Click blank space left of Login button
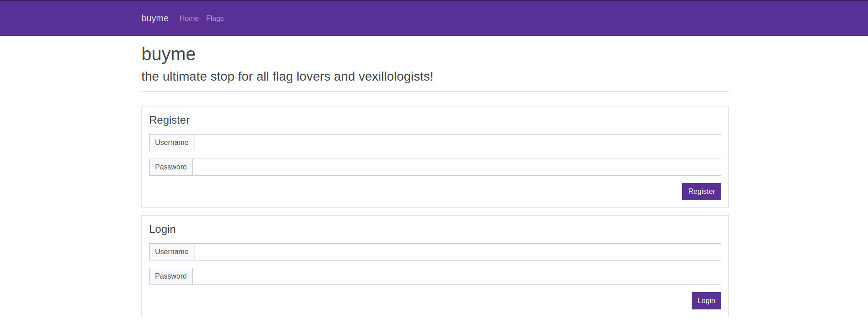Viewport: 868px width, 328px height. point(408,301)
